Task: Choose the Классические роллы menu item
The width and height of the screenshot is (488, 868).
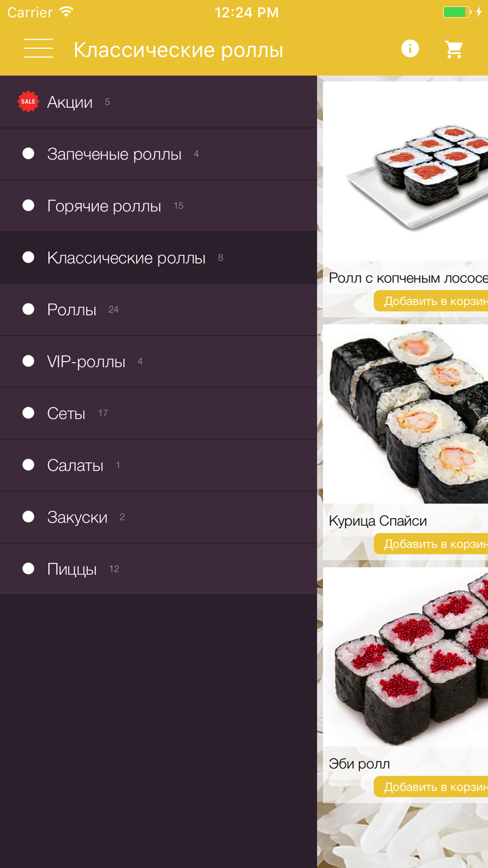Action: tap(159, 258)
